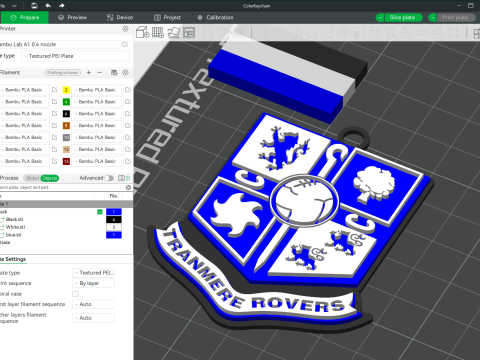Screen dimensions: 480x360
Task: Open filament 2 Bambu PLA Basic dropdown
Action: (x=97, y=90)
